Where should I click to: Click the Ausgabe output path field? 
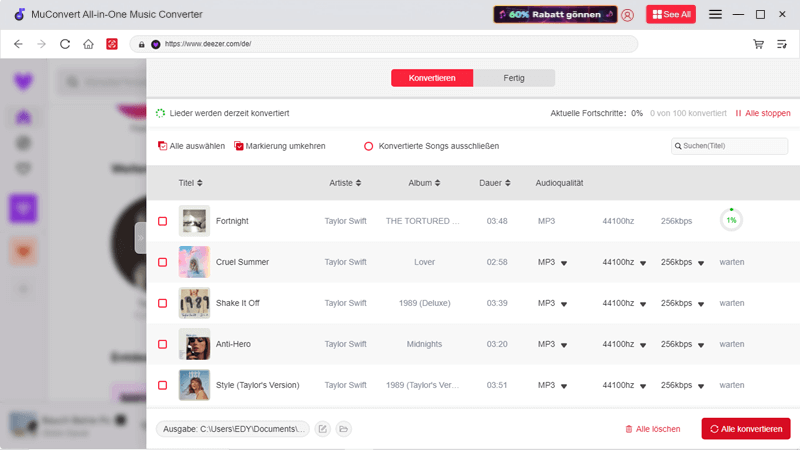(233, 429)
